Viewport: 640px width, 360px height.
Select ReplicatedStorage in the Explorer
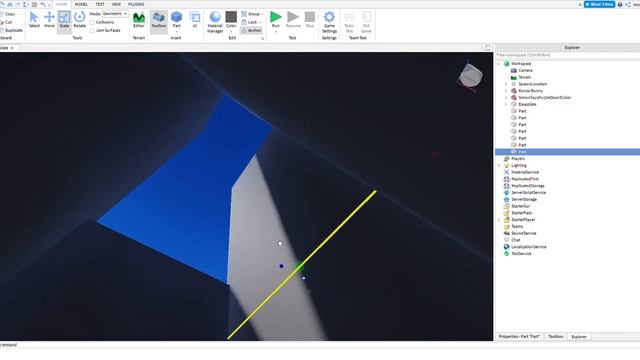(x=527, y=186)
